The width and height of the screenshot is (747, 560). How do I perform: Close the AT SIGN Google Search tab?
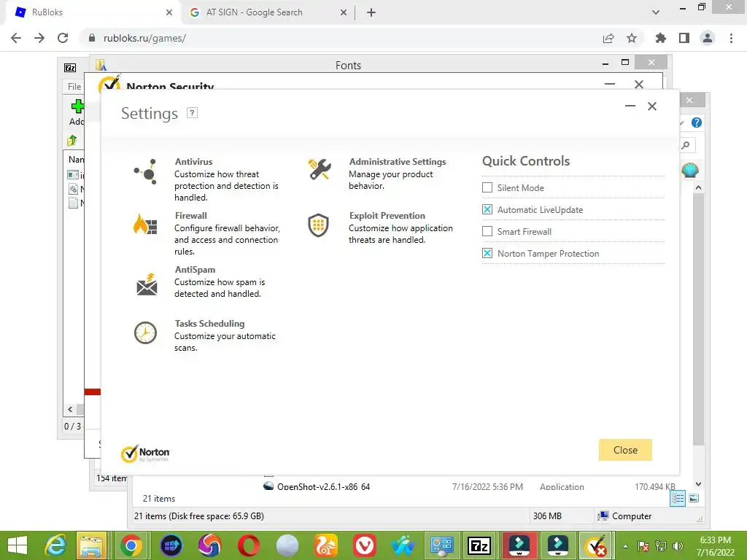344,12
